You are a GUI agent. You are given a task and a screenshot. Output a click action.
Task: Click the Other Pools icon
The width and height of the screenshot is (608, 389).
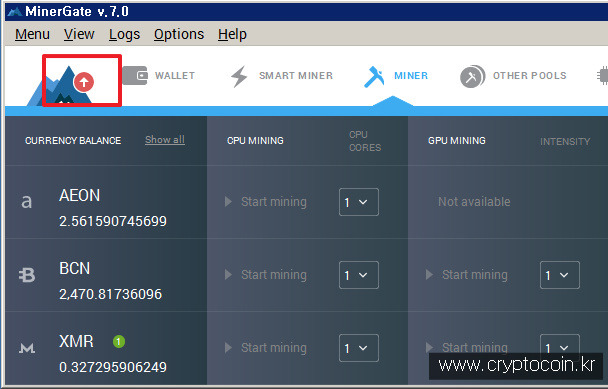pos(472,76)
